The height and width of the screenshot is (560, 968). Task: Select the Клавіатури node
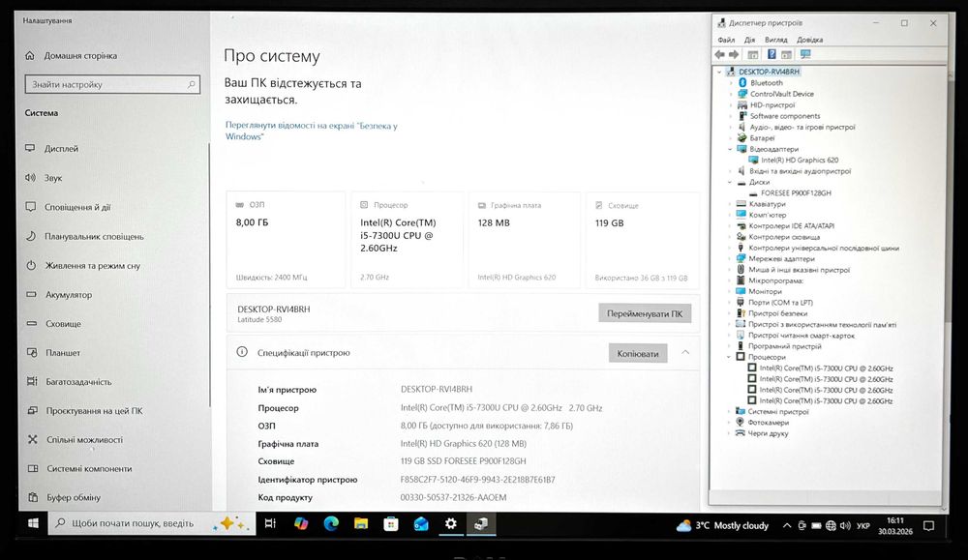[x=767, y=204]
